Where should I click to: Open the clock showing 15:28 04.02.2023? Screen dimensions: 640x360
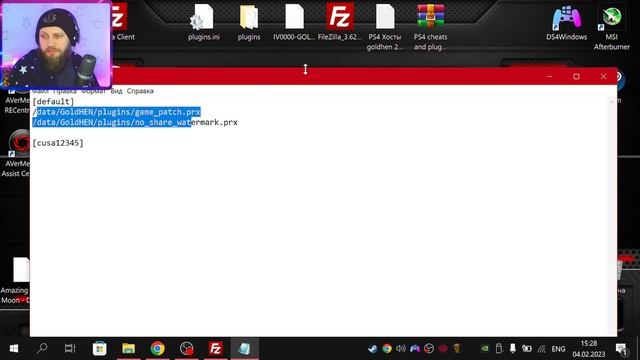589,349
